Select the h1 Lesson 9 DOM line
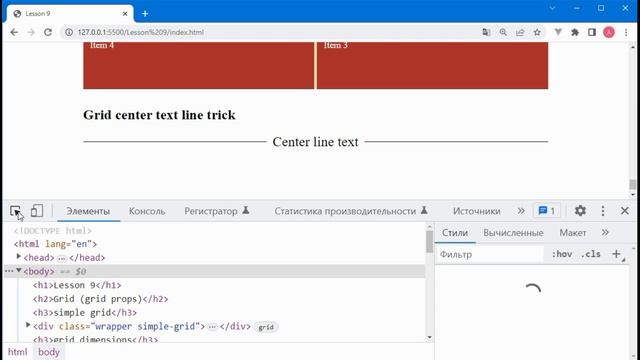Screen dimensions: 640x360 tap(77, 285)
